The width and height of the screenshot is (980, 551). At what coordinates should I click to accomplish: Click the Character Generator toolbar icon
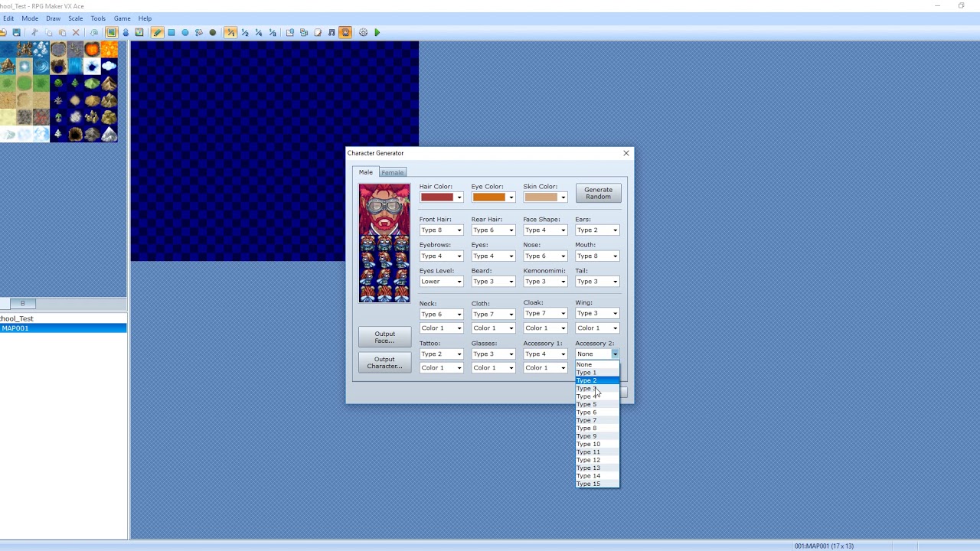[x=345, y=32]
